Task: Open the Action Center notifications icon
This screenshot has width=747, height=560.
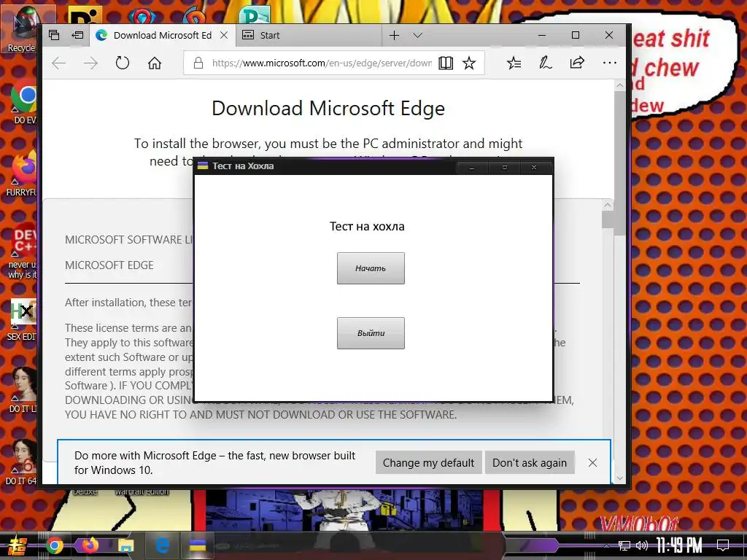Action: tap(723, 545)
